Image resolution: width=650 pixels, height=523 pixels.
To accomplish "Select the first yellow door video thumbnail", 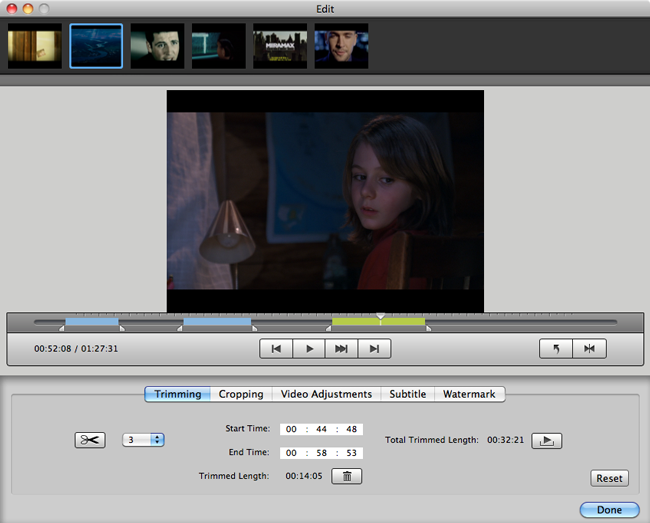I will click(35, 46).
